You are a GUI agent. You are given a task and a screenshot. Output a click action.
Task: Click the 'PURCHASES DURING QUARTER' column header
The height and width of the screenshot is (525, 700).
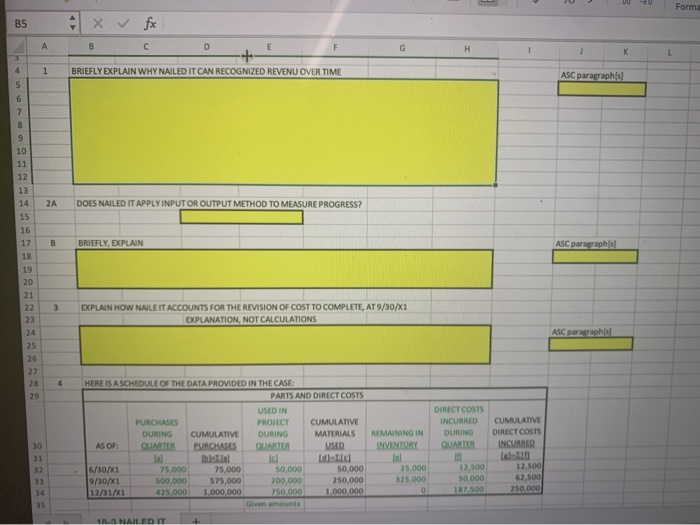(x=157, y=434)
